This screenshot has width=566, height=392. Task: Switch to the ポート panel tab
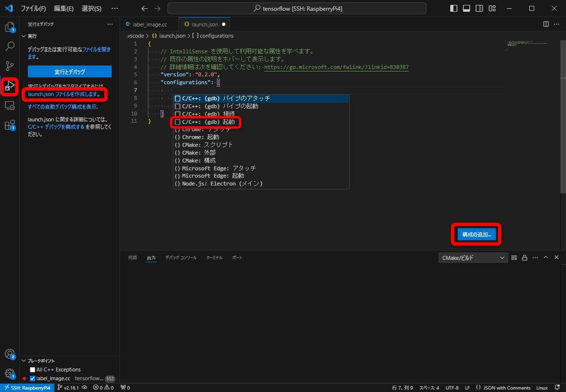[x=237, y=258]
